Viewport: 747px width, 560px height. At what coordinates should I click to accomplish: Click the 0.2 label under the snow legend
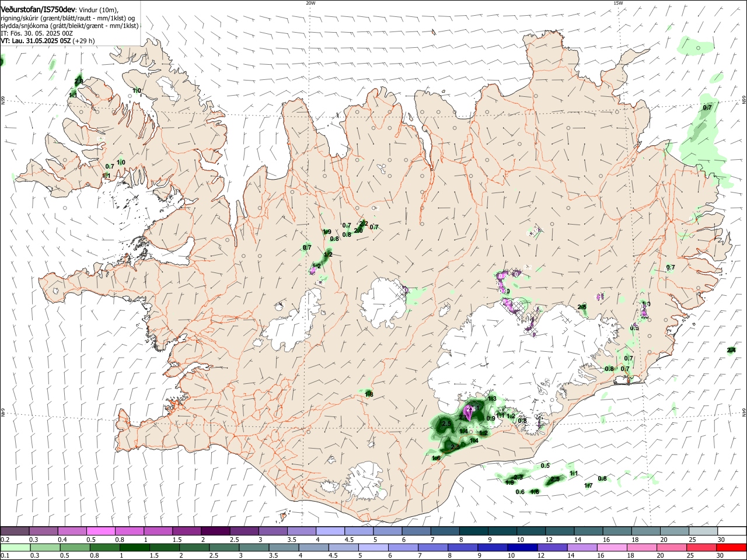pos(5,540)
